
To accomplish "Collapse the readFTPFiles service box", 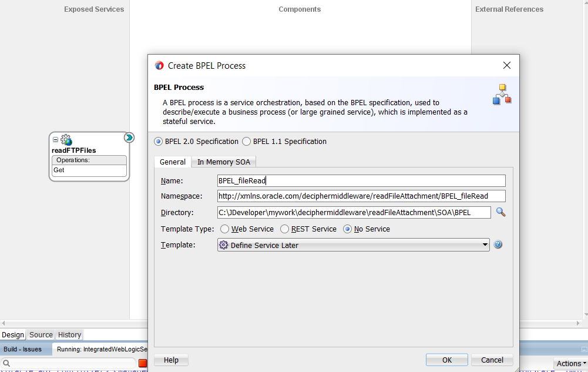I will coord(56,140).
